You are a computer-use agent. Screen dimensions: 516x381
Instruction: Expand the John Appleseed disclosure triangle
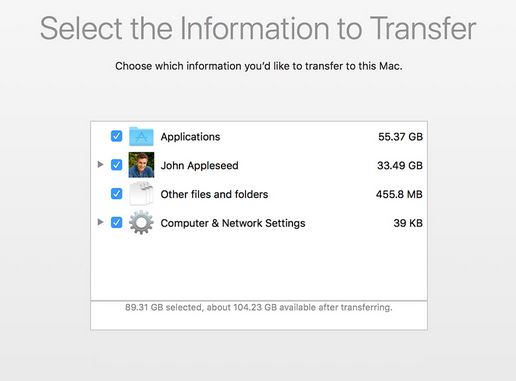coord(100,164)
